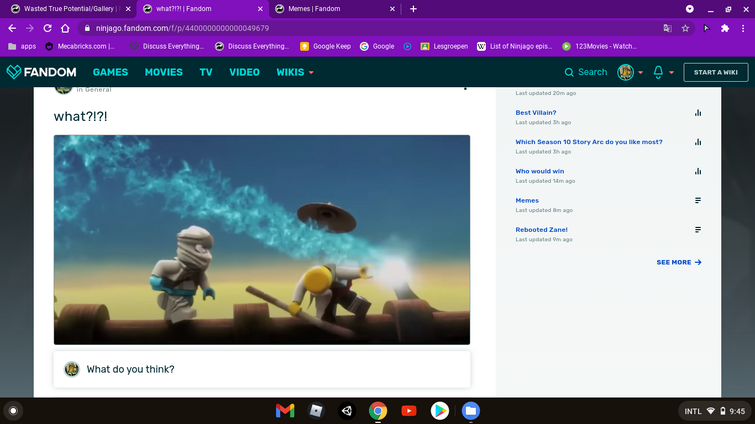The width and height of the screenshot is (755, 424).
Task: Open the Memes discussion link
Action: coord(527,201)
